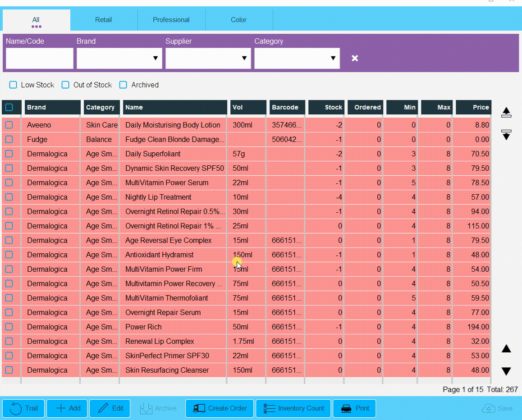Sort by Vol column header
The height and width of the screenshot is (420, 522).
tap(248, 107)
